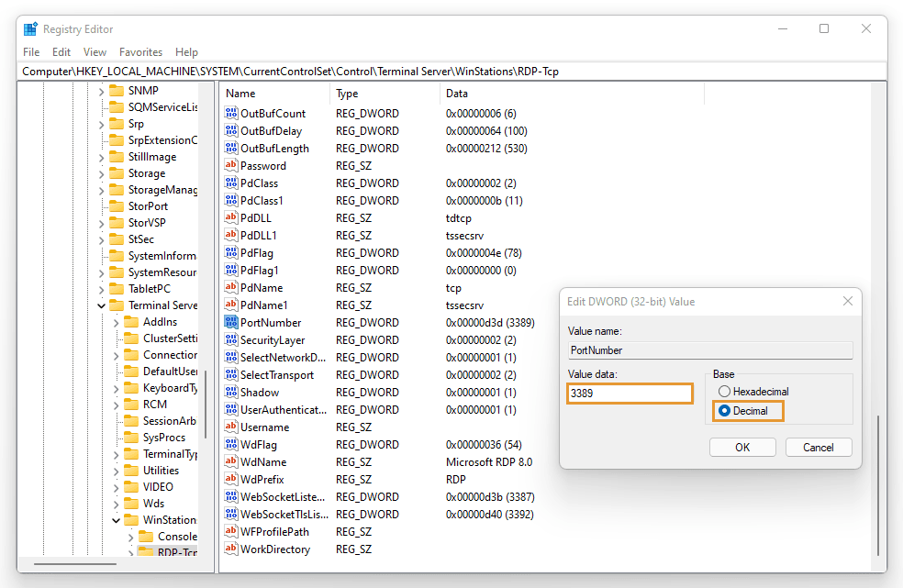Click the PdName1 string value icon
The width and height of the screenshot is (903, 588).
231,305
